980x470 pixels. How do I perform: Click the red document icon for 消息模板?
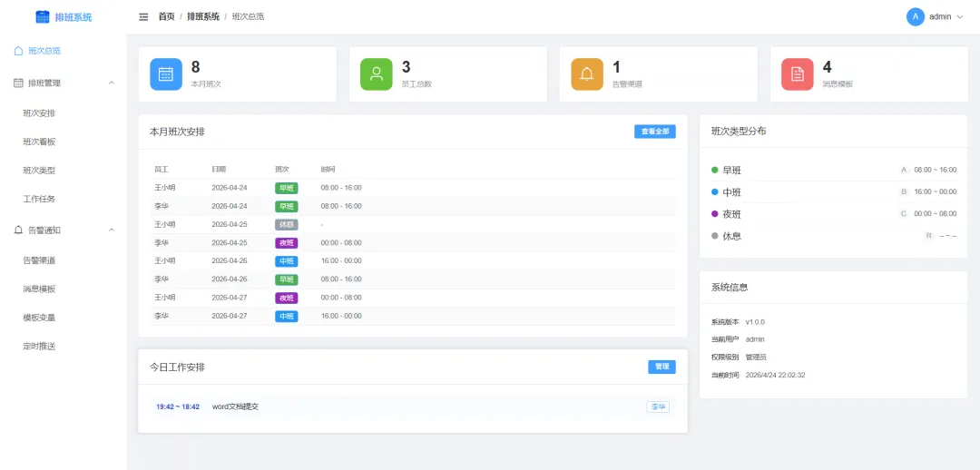[x=798, y=74]
